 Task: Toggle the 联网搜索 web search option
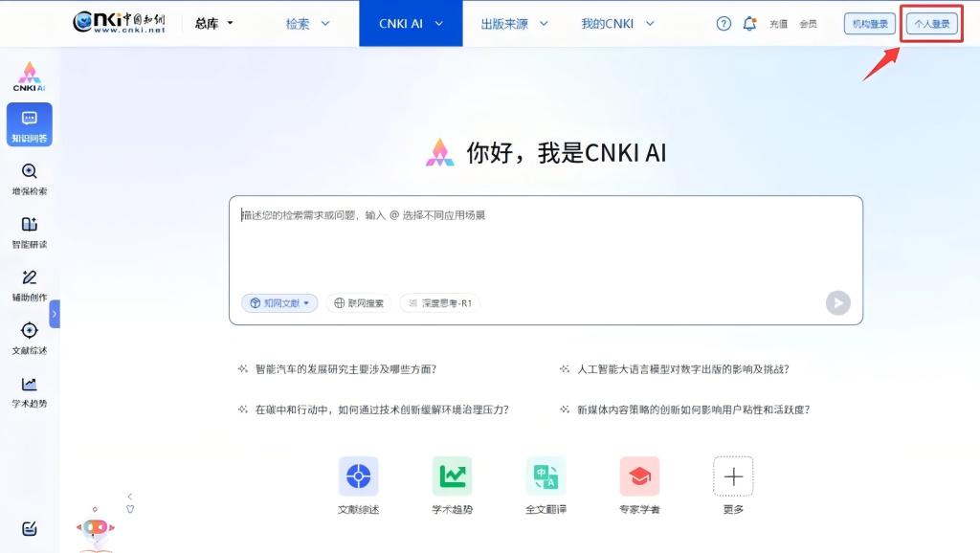359,303
